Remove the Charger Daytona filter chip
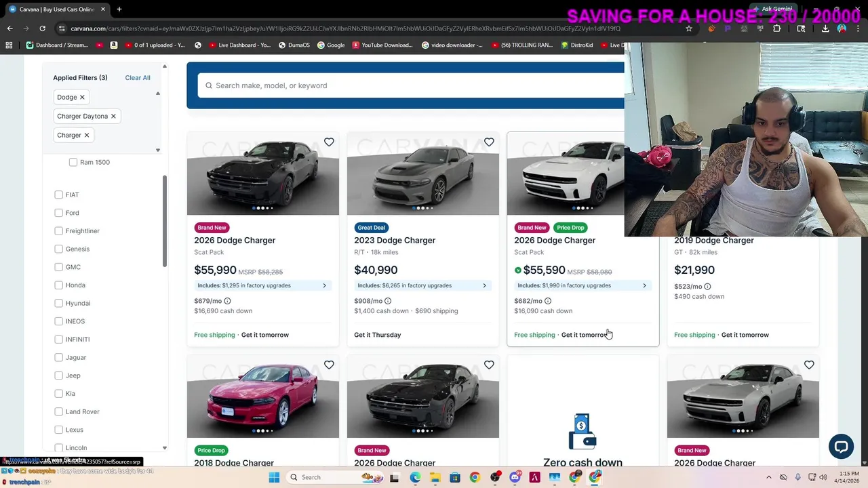 (x=113, y=116)
